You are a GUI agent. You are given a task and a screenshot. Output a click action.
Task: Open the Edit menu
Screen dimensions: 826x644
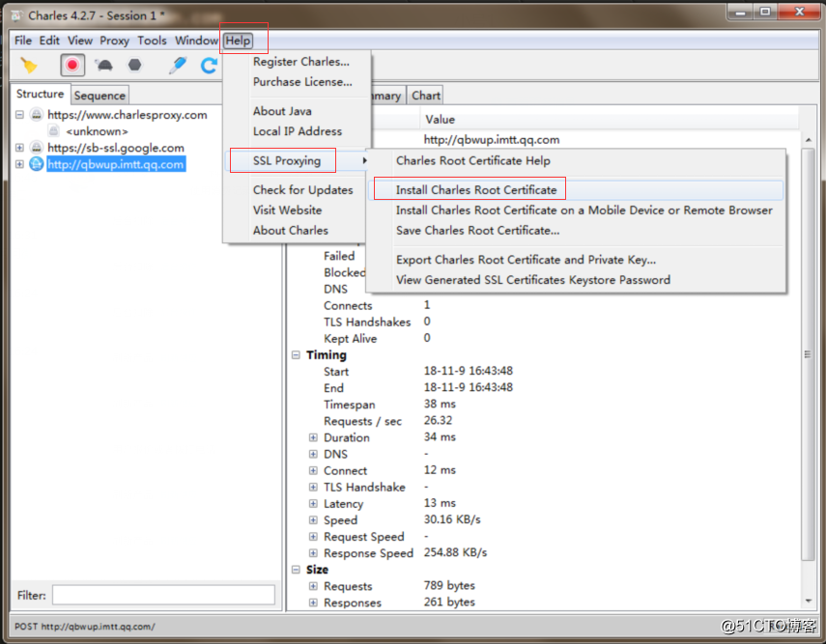(x=49, y=41)
